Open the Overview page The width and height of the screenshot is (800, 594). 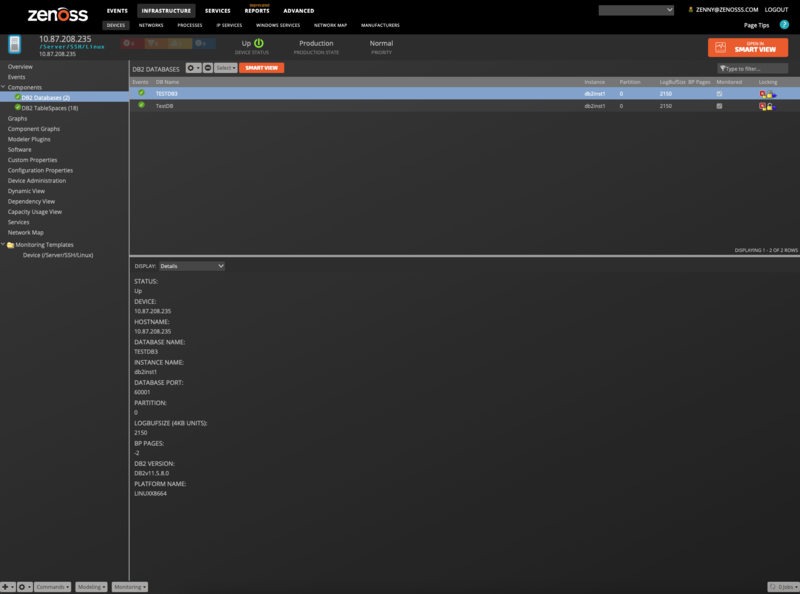click(20, 67)
